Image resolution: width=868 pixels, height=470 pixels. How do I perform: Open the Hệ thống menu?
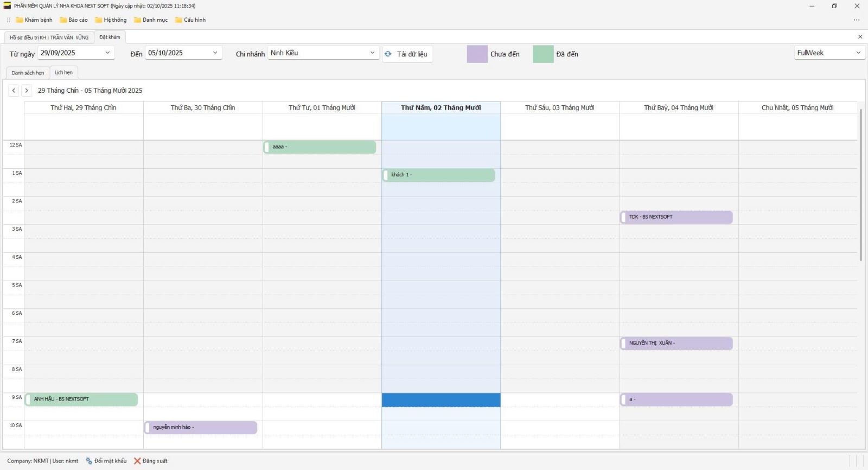111,20
